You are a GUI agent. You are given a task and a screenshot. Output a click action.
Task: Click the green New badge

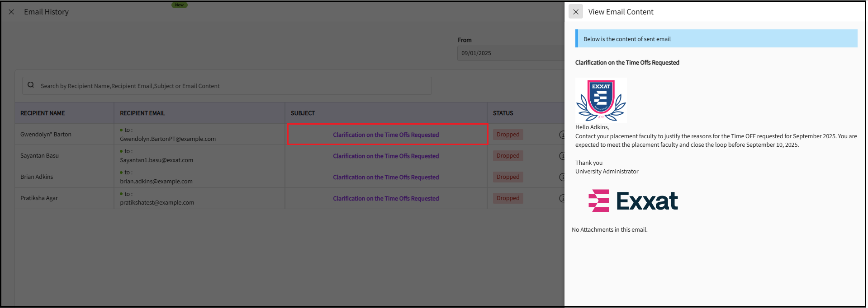coord(180,5)
